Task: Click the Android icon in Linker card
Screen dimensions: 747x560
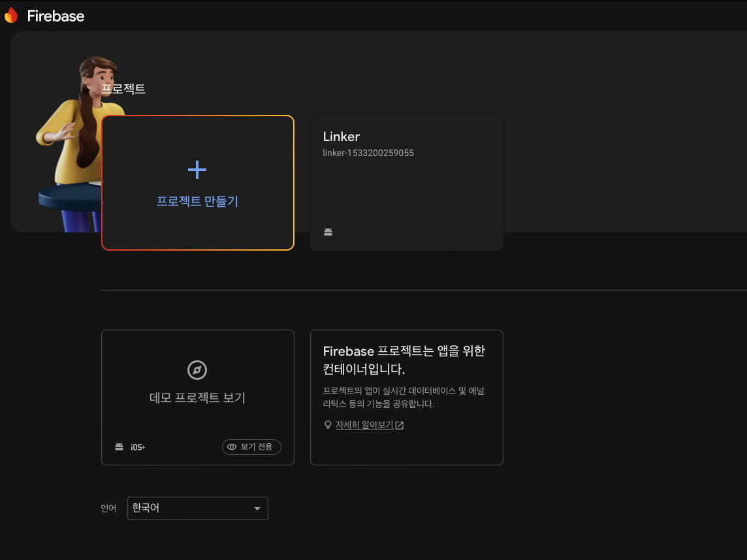Action: tap(328, 232)
